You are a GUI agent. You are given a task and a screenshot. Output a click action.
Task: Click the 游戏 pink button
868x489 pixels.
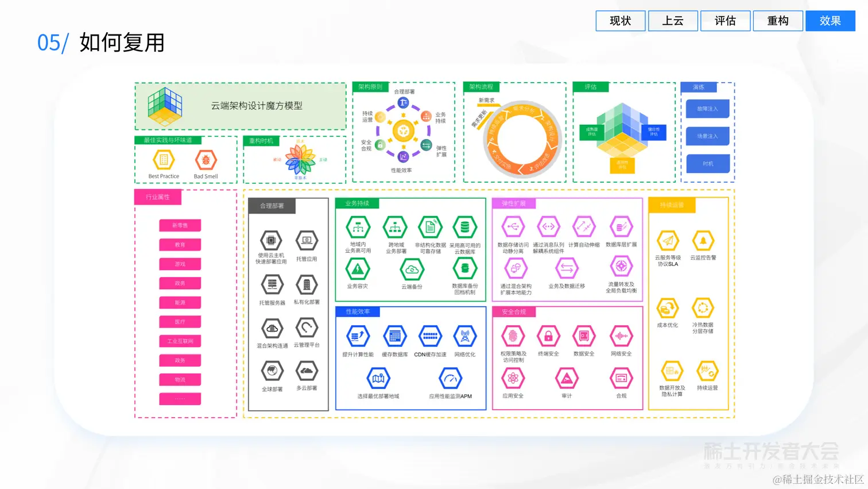click(x=180, y=264)
